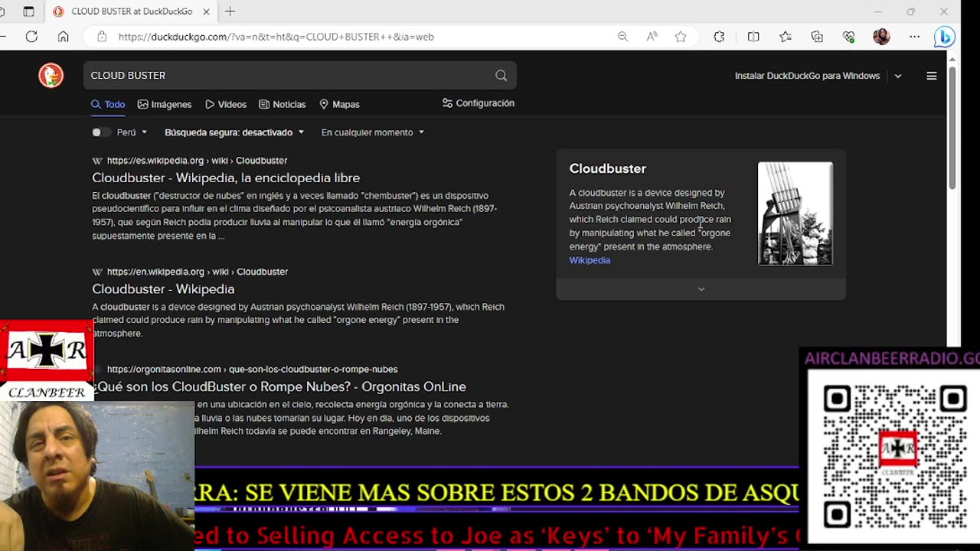Click the Wikipedia favicon of the English result
Image resolution: width=980 pixels, height=551 pixels.
pyautogui.click(x=97, y=272)
